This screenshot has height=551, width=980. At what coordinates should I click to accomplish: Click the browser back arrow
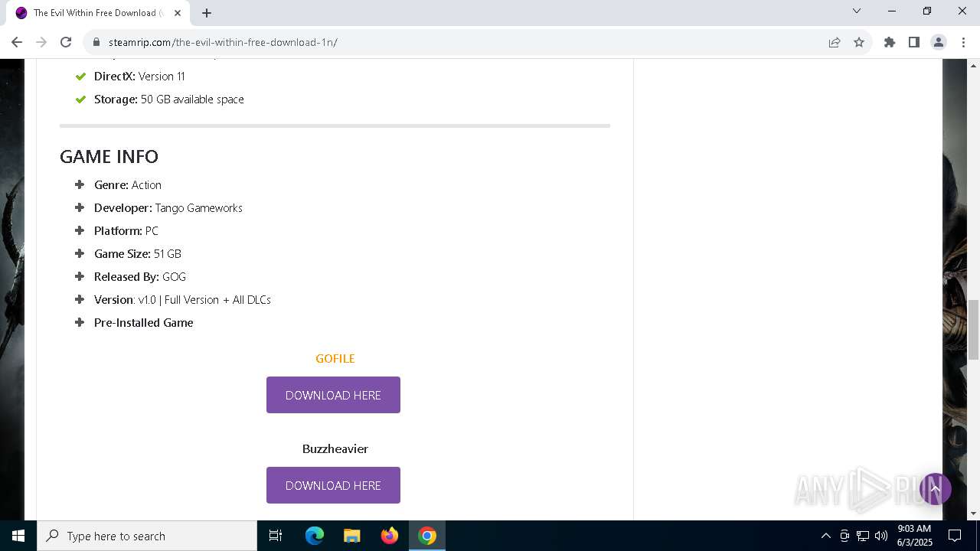pyautogui.click(x=17, y=42)
